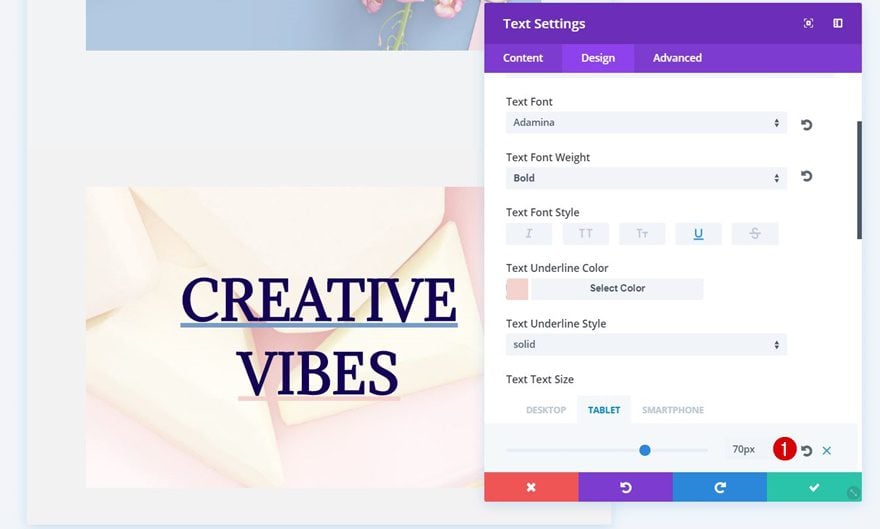880x529 pixels.
Task: Save changes with the green checkmark
Action: pos(814,487)
